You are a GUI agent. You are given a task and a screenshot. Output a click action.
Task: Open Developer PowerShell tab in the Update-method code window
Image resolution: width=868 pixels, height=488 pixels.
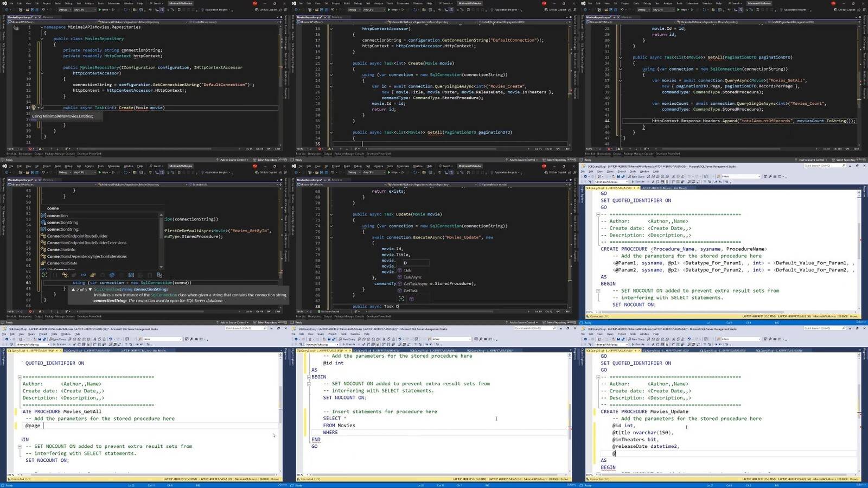coord(378,316)
